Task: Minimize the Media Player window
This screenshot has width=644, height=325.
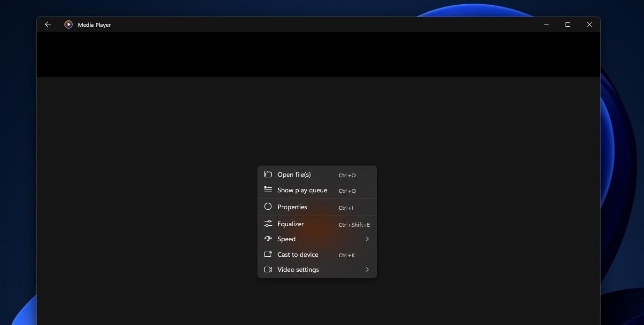Action: tap(546, 24)
